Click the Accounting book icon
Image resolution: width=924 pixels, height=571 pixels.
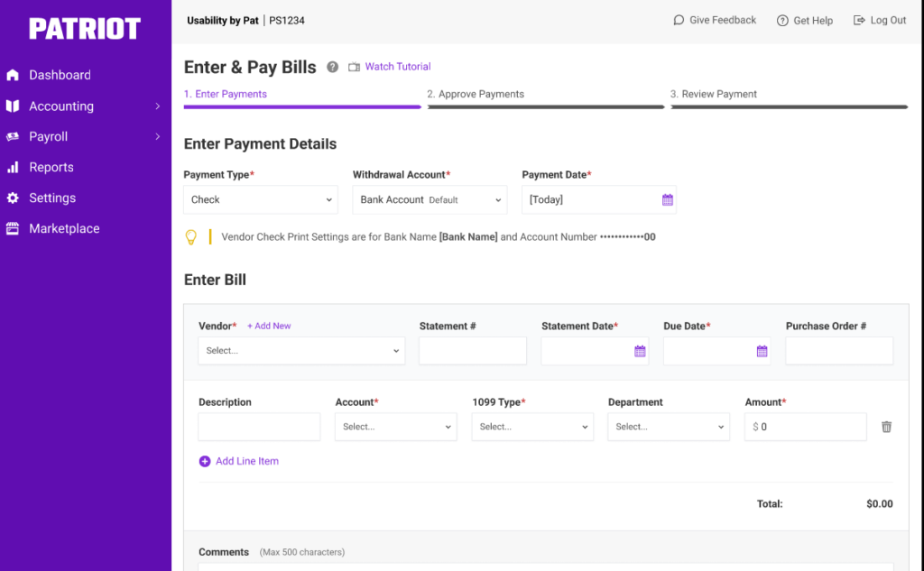click(13, 106)
